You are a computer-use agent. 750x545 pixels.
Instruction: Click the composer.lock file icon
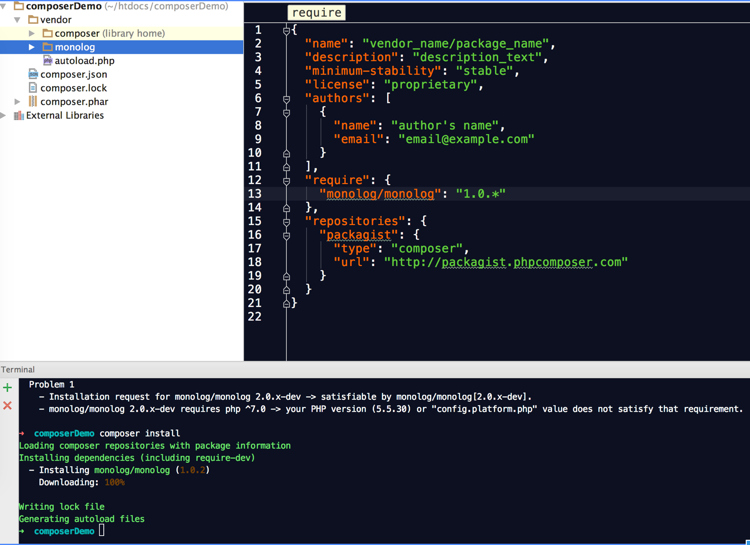pyautogui.click(x=33, y=88)
